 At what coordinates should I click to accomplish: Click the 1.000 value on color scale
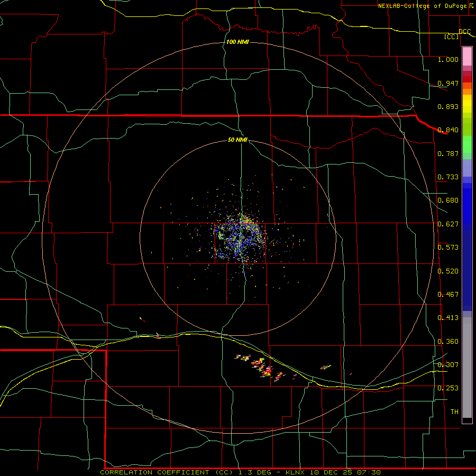click(448, 59)
